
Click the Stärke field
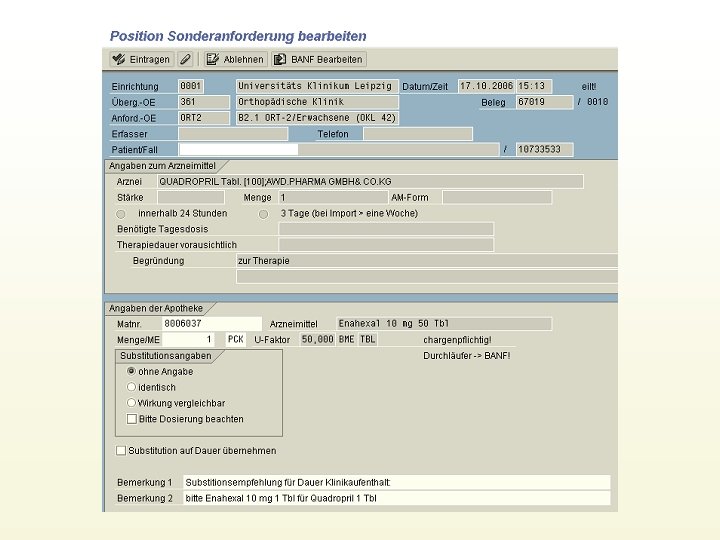191,197
